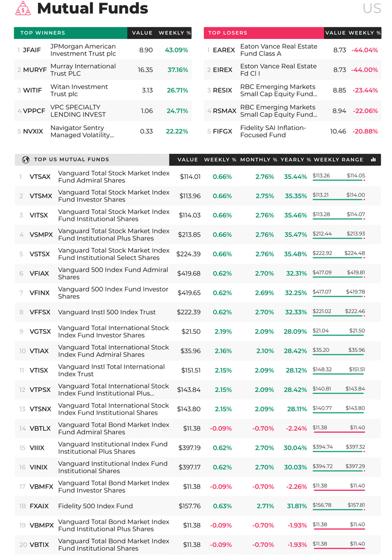Open Vanguard 500 Index Fund Admiral Shares

pos(113,273)
